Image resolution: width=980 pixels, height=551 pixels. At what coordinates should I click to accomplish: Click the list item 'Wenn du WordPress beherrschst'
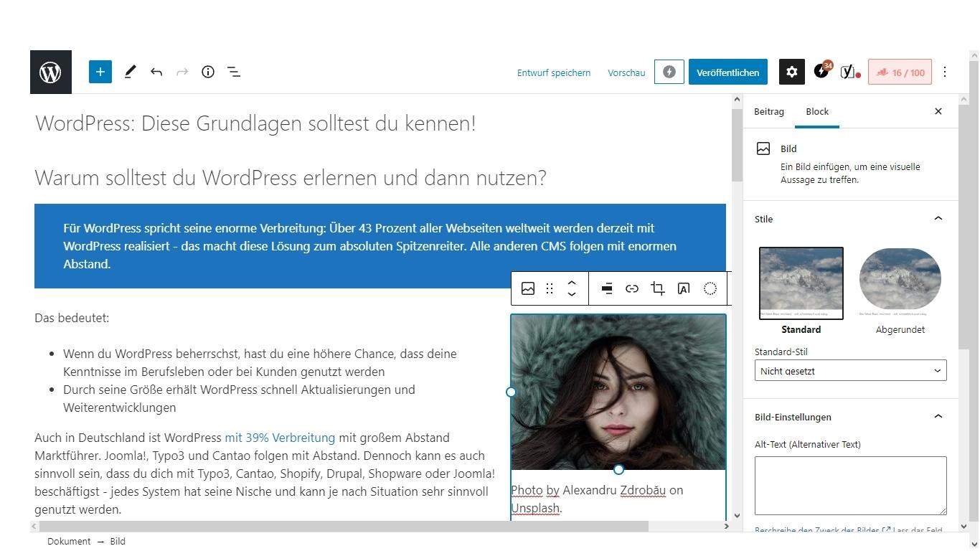[x=260, y=362]
